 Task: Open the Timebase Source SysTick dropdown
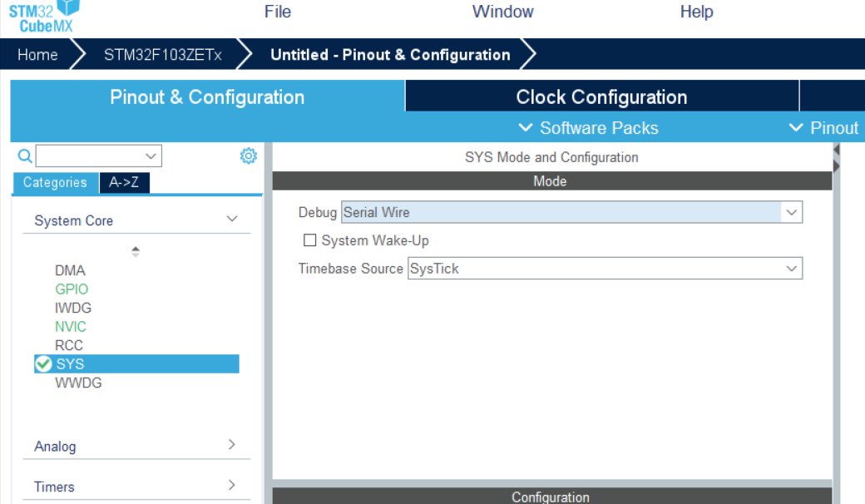click(605, 269)
